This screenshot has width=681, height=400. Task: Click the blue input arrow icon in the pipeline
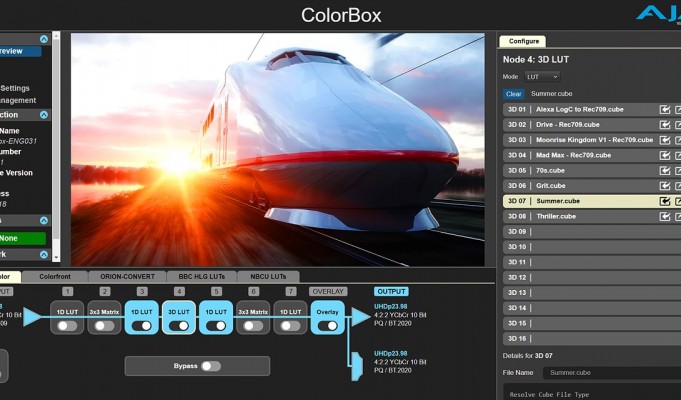[32, 317]
